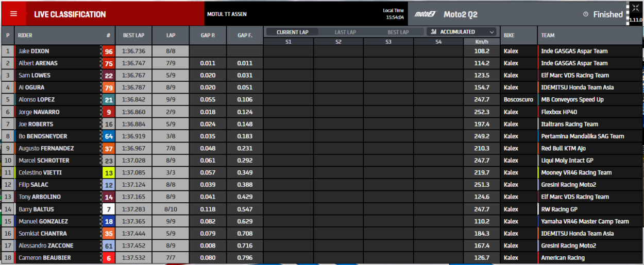Click the speed value 108.2
Screen dimensions: 644x265
coord(481,51)
